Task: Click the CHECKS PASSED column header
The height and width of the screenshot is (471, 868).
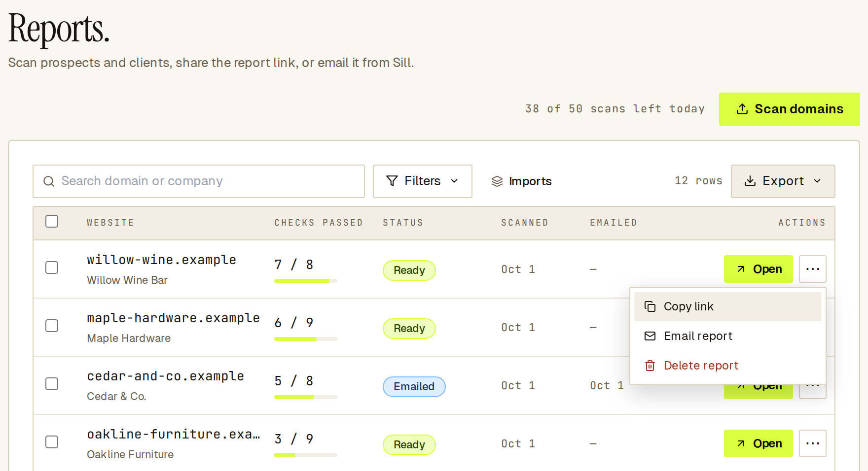Action: [x=319, y=223]
